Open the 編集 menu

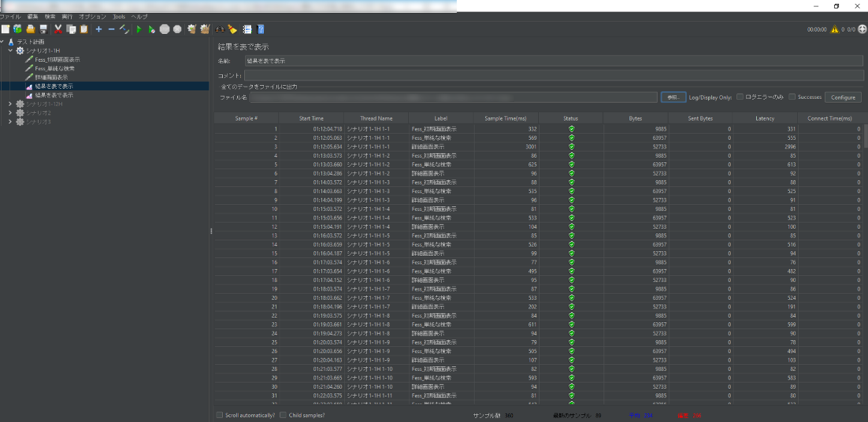tap(33, 17)
